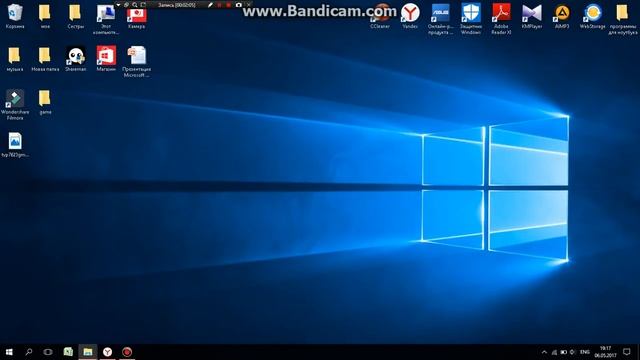Image resolution: width=640 pixels, height=360 pixels.
Task: Open Защитник Windows shield shortcut
Action: click(x=471, y=18)
